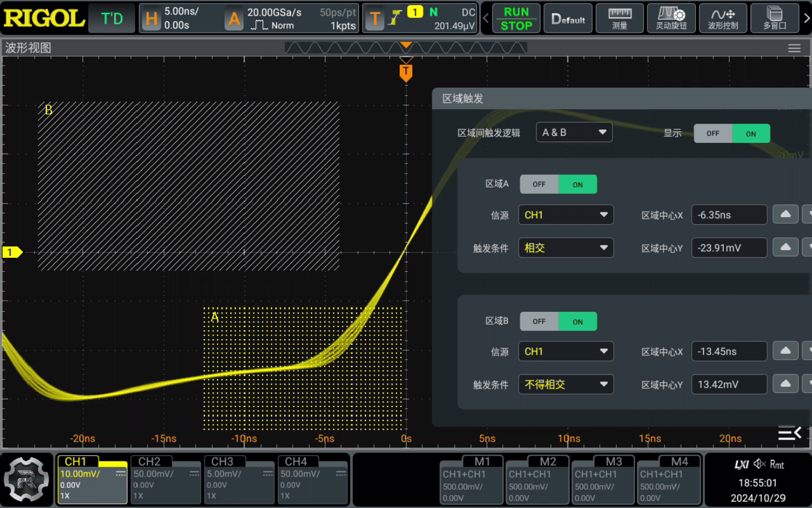
Task: Open the 波形控制 waveform control panel
Action: click(723, 18)
